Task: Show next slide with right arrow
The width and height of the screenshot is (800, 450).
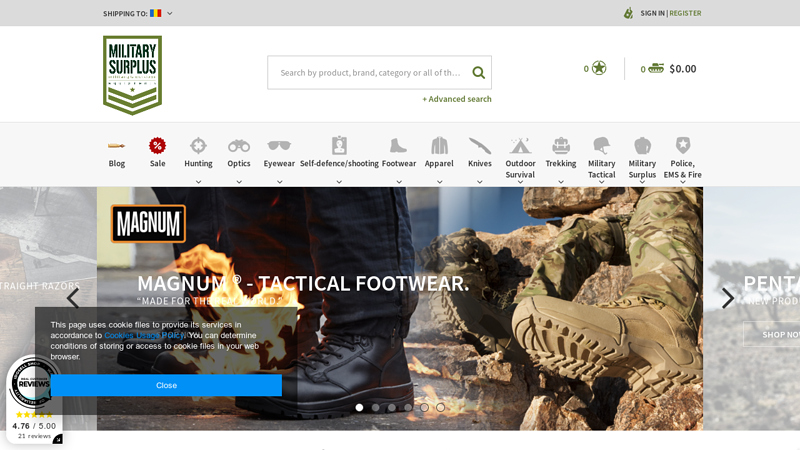Action: coord(728,298)
